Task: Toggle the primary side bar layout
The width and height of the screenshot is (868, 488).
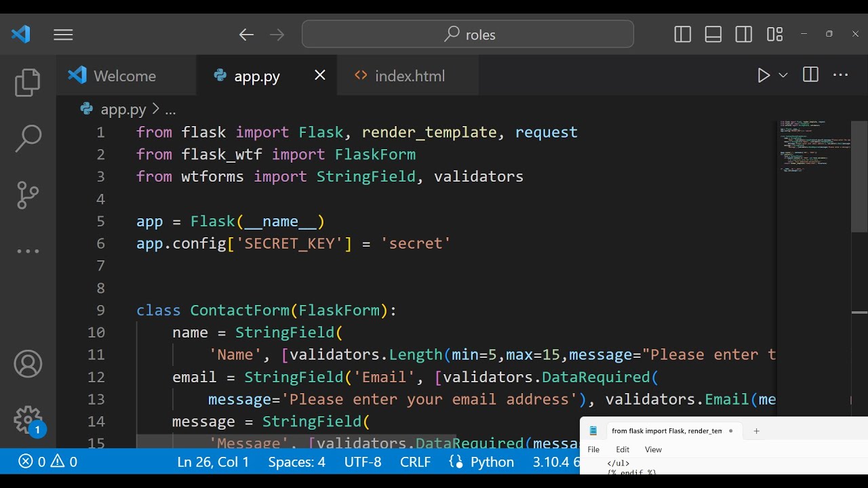Action: (683, 35)
